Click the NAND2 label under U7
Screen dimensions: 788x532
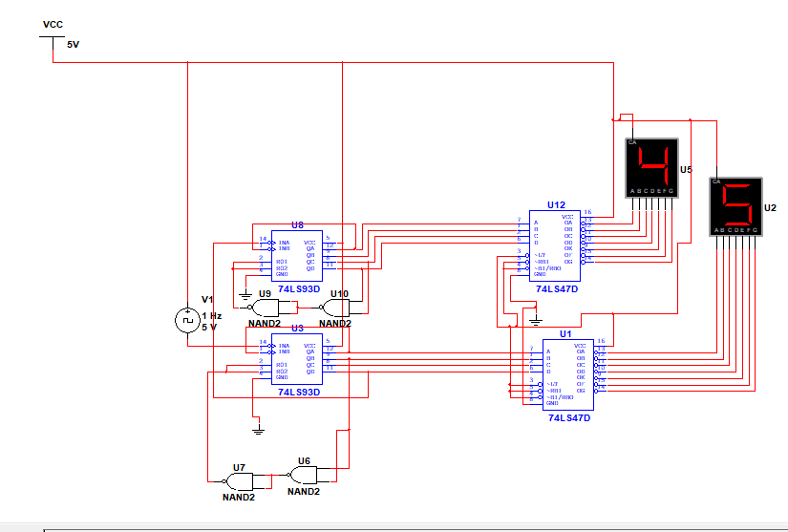[239, 498]
